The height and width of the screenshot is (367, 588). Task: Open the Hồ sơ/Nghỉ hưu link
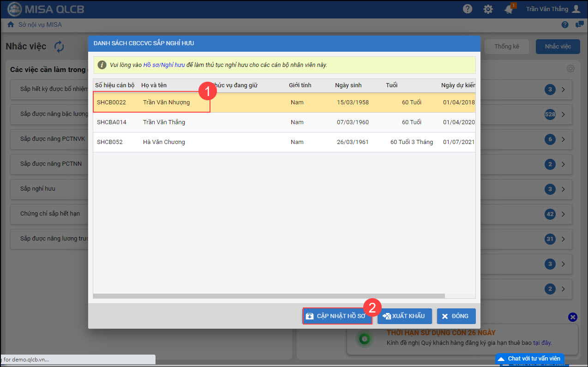(x=164, y=65)
